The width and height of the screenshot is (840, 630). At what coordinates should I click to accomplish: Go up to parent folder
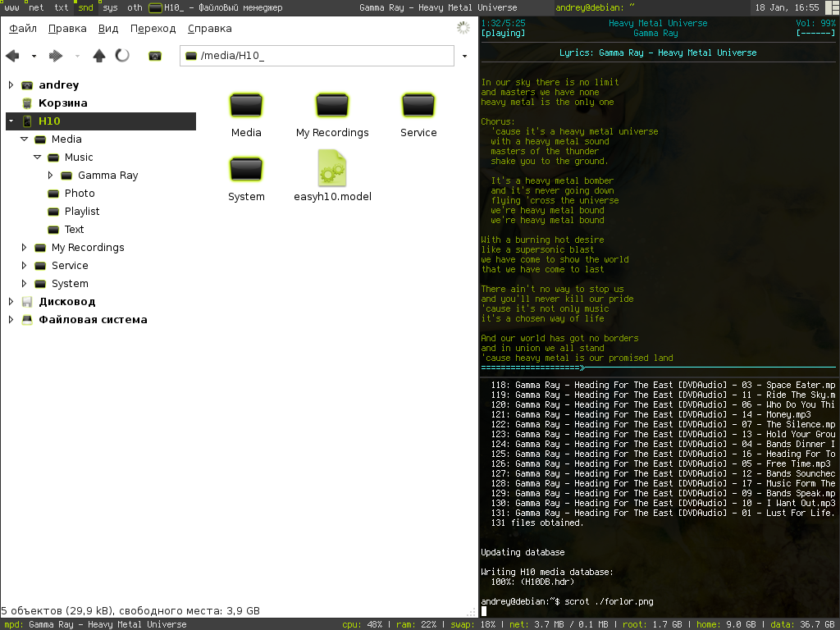99,56
